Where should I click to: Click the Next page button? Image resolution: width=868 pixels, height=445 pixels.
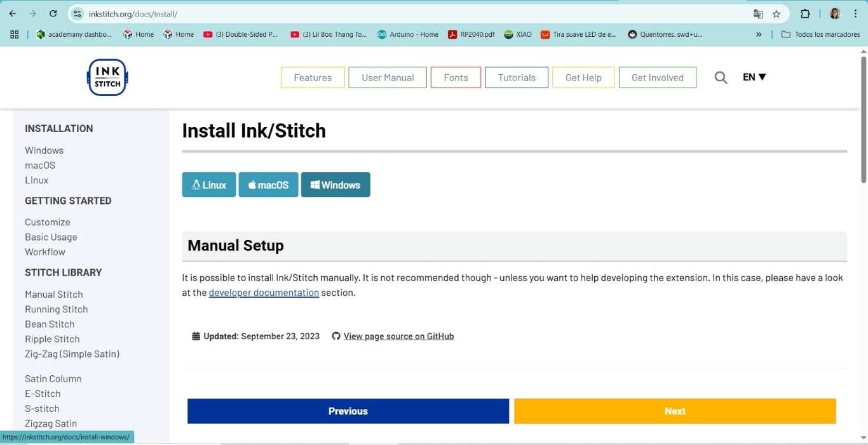[675, 411]
